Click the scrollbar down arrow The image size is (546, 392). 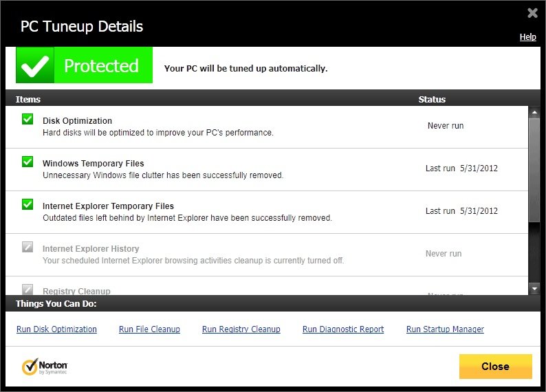534,289
